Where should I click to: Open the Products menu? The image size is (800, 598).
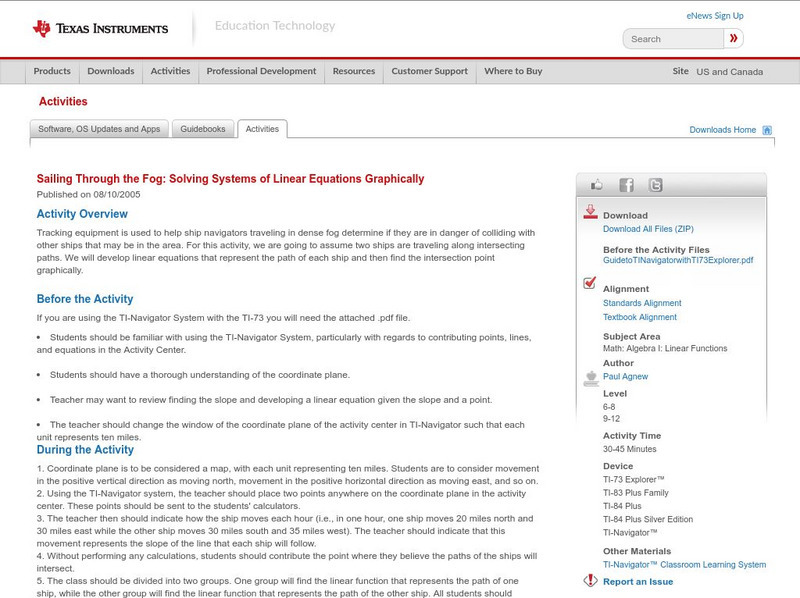click(x=52, y=71)
